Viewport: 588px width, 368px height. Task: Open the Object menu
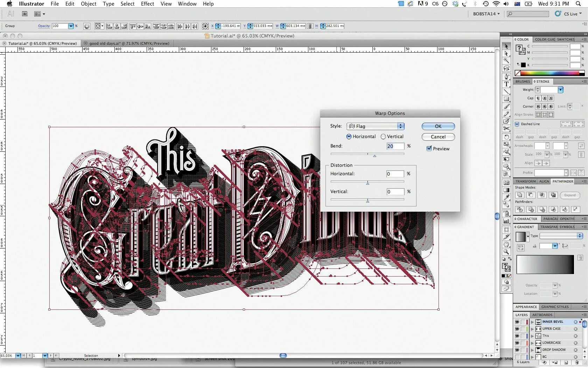tap(89, 4)
